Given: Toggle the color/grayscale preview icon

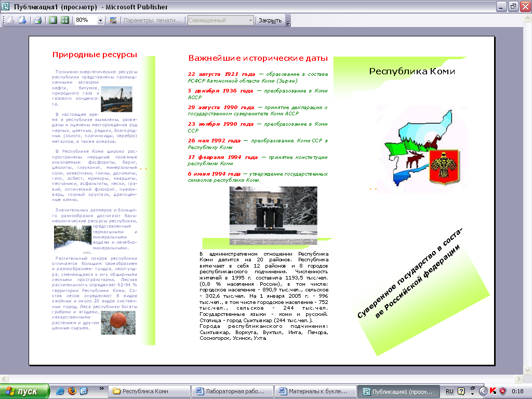Looking at the screenshot, I should point(113,20).
